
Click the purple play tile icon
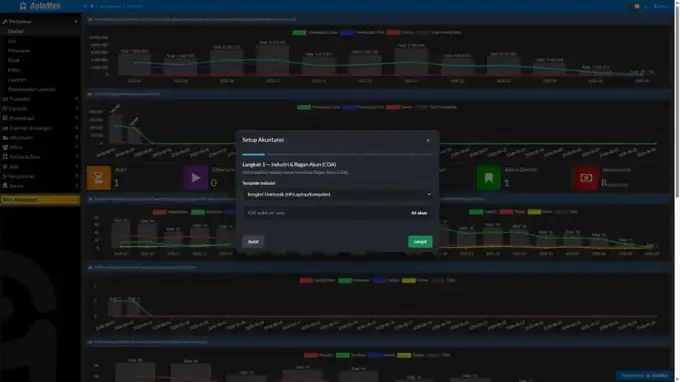pos(196,178)
